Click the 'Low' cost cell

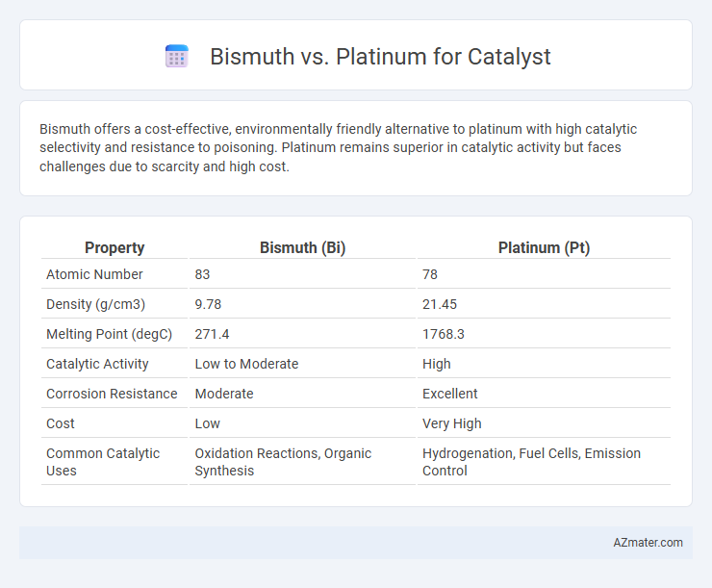[x=208, y=423]
